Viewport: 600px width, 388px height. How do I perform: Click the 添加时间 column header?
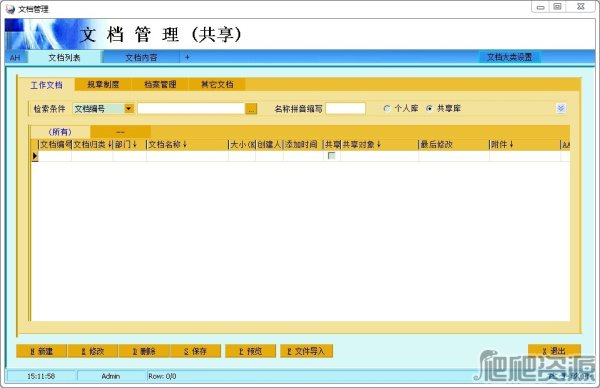(x=303, y=145)
